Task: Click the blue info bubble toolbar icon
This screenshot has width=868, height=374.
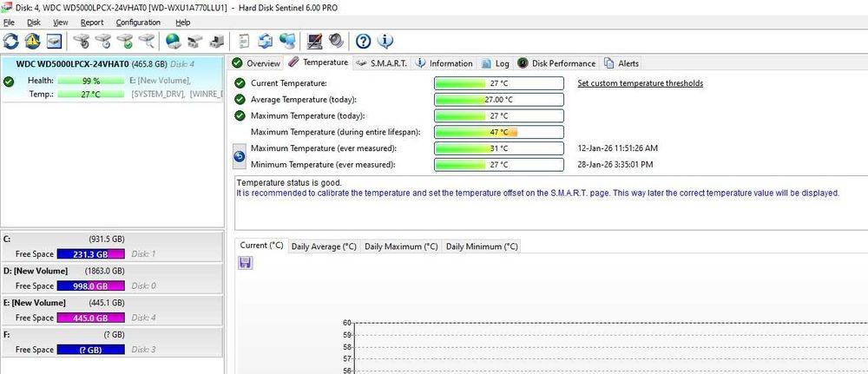Action: [385, 41]
